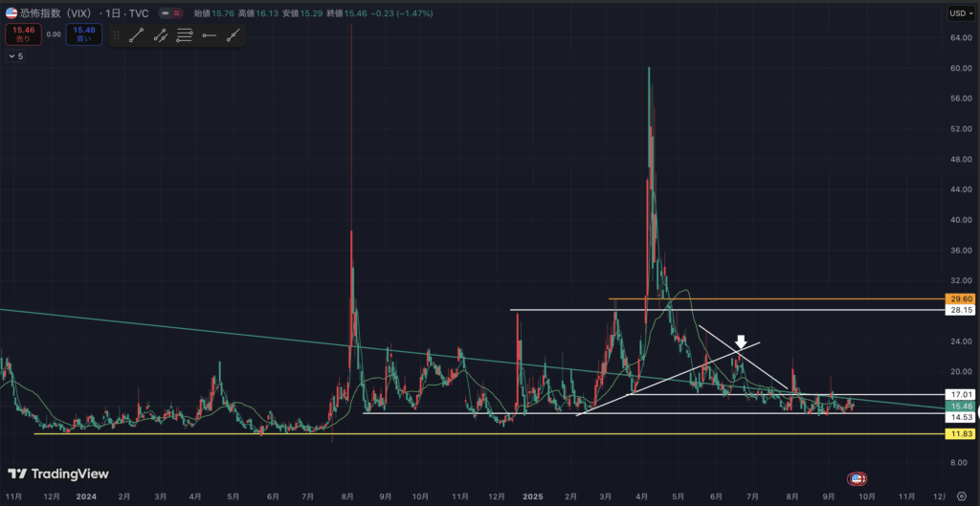Click the US flag event marker on timeline
This screenshot has height=506, width=980.
[857, 478]
